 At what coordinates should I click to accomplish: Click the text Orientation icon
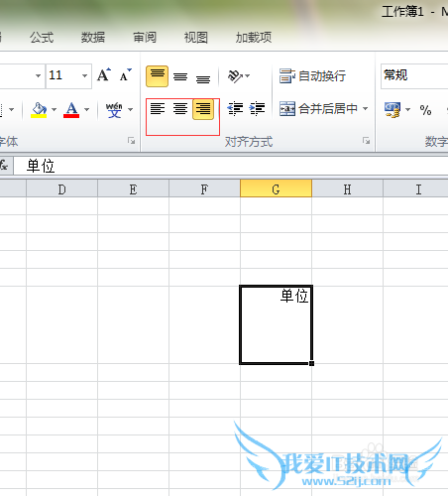235,76
